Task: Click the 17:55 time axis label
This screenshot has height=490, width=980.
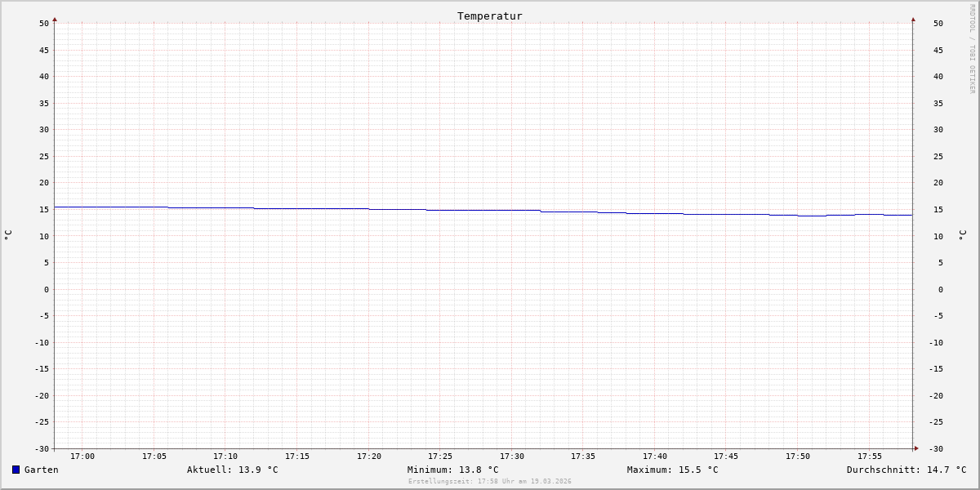Action: pos(870,457)
